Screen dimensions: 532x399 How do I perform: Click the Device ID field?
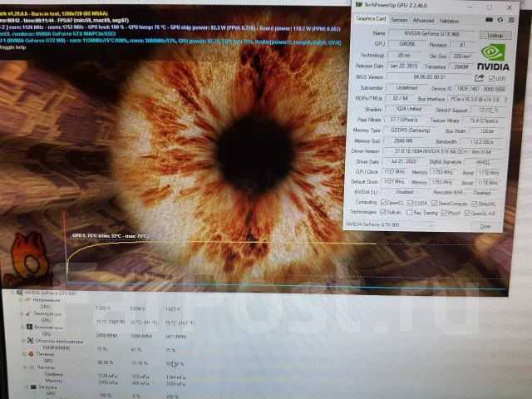480,89
